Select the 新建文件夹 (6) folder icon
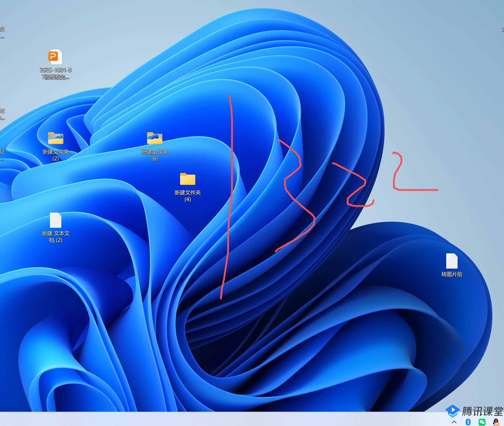The image size is (504, 426). [x=155, y=138]
